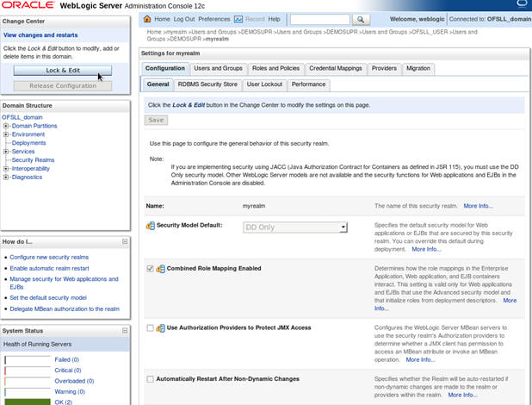Open the RDBMS Security Store sub-tab
The width and height of the screenshot is (532, 405).
tap(207, 84)
